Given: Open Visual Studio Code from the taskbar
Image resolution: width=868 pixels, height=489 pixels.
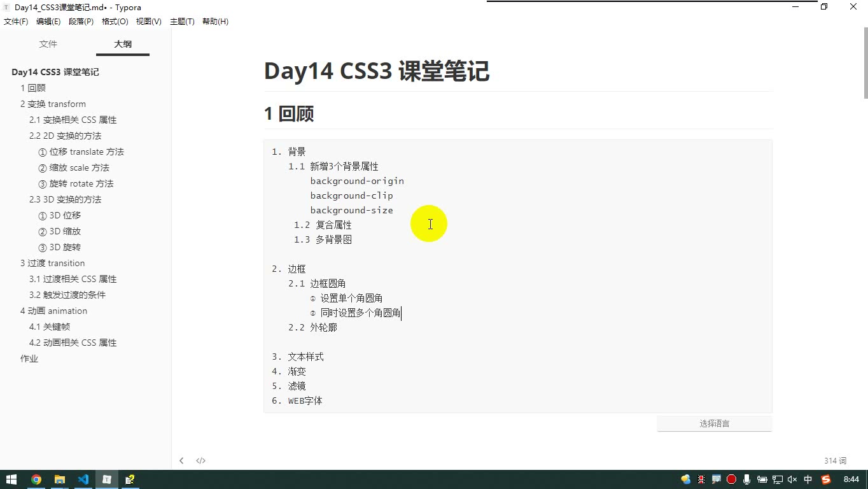Looking at the screenshot, I should (x=83, y=479).
